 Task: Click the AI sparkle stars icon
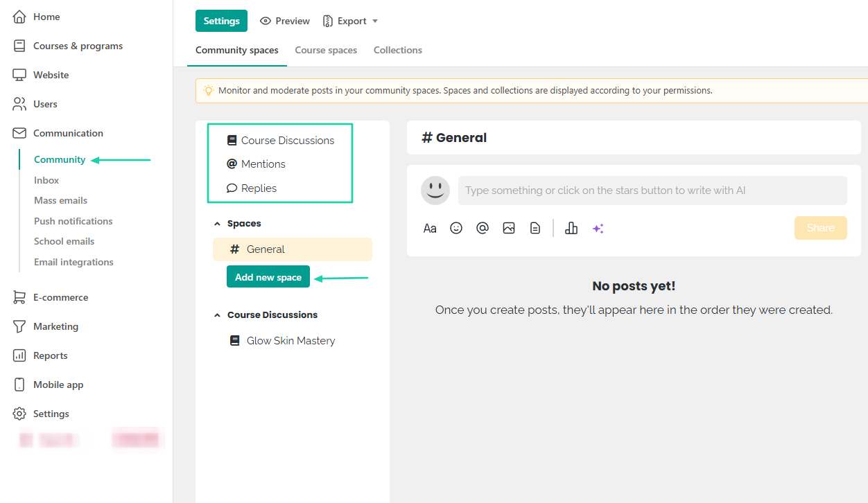[598, 228]
